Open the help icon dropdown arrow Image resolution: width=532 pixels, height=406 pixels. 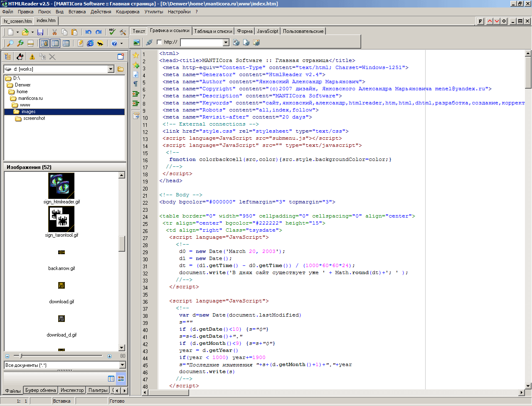coord(121,43)
